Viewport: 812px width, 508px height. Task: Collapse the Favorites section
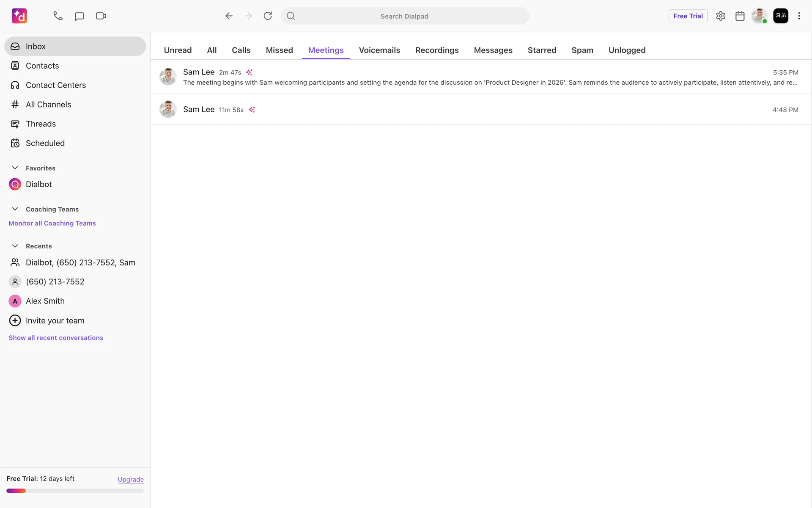pos(15,168)
